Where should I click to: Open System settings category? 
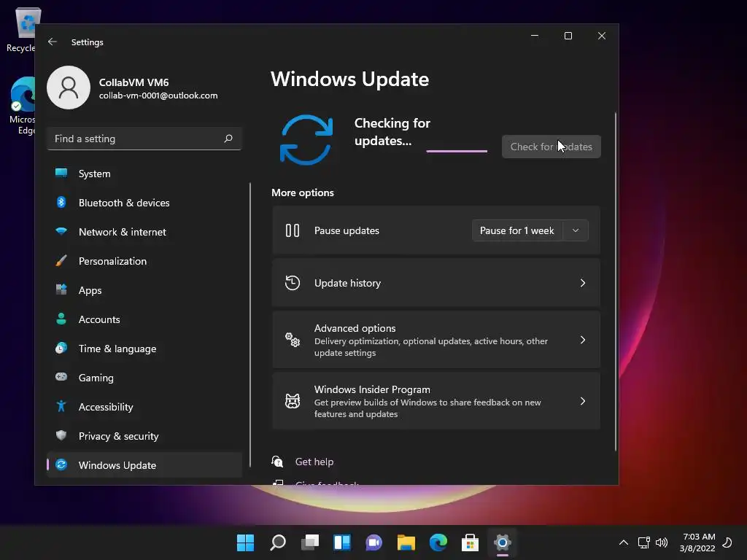pyautogui.click(x=144, y=174)
